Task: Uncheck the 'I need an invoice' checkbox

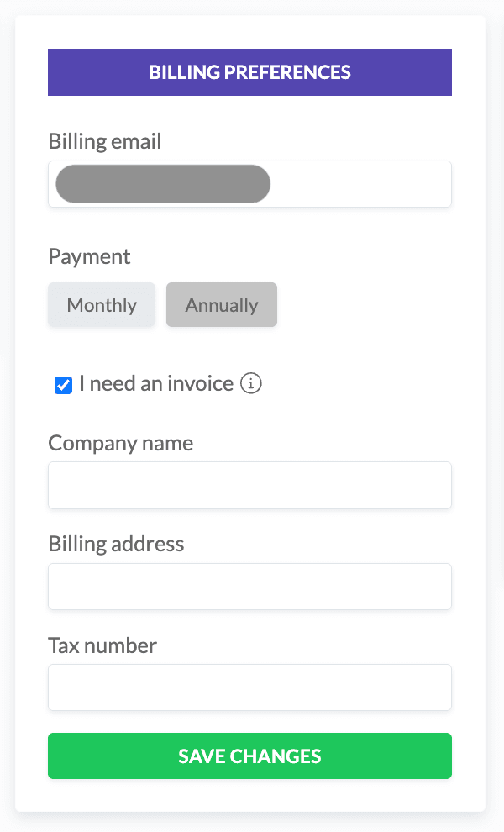Action: point(63,385)
